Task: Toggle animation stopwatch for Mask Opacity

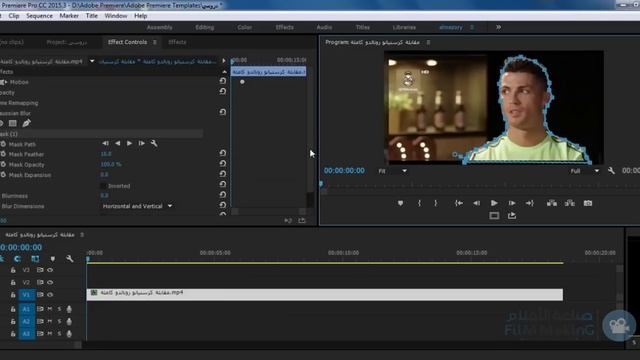Action: (x=3, y=164)
